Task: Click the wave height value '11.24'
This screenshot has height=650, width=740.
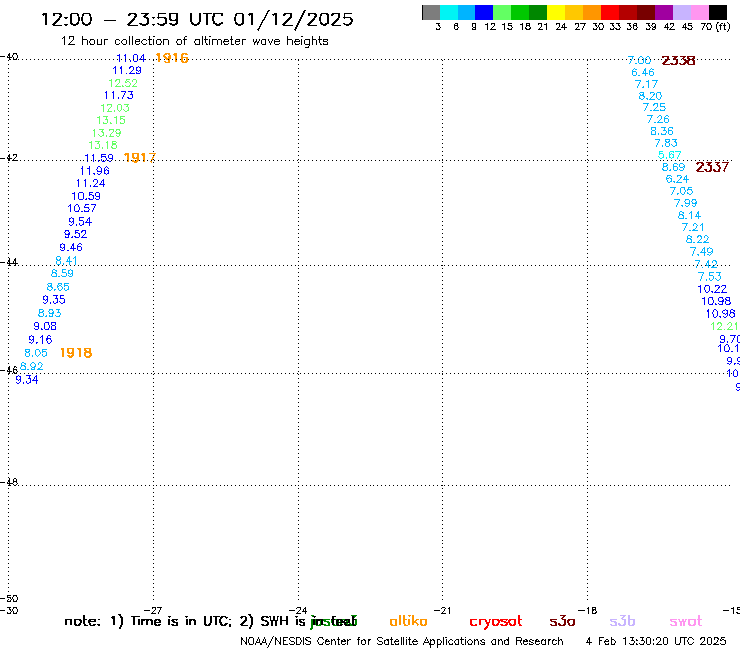Action: point(91,183)
